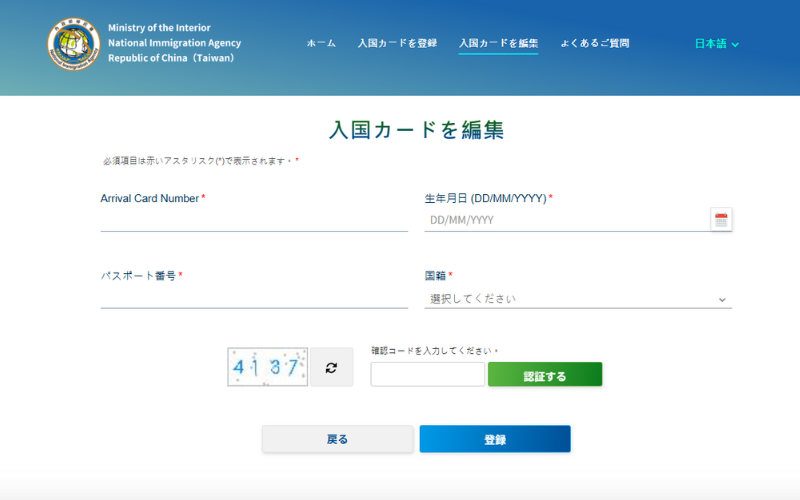Submit with the blue 登録 button

(x=495, y=439)
